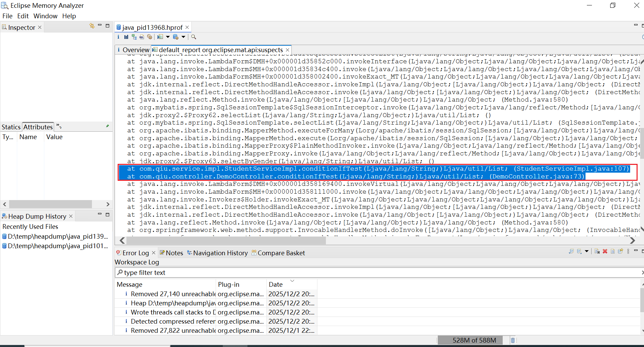Sort log by the Message column
Screen dimensions: 644x347
coord(165,284)
